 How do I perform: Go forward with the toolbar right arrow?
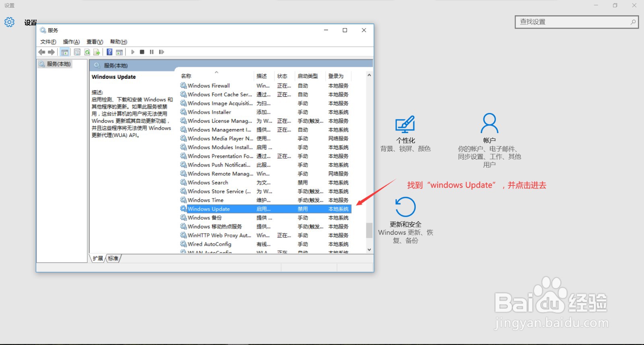pyautogui.click(x=51, y=52)
